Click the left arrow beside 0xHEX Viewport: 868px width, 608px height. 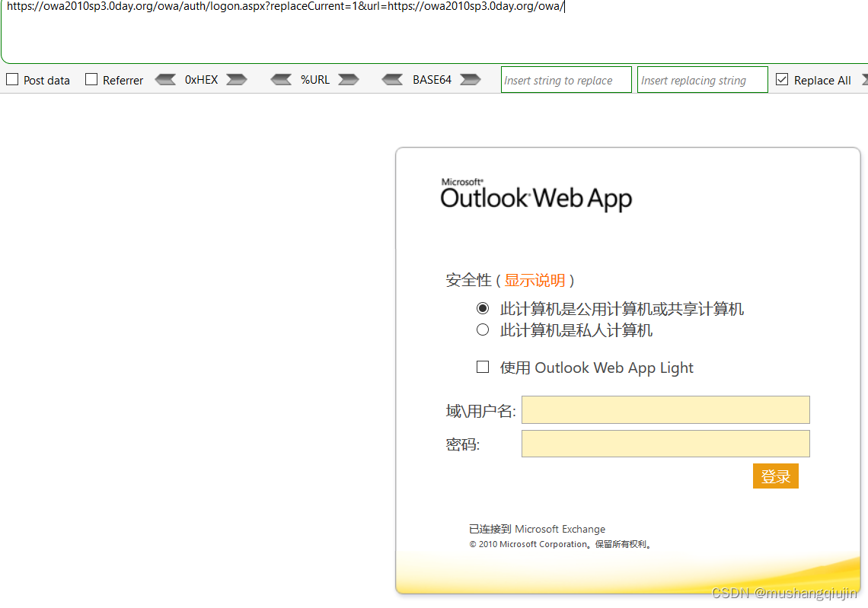click(x=165, y=80)
